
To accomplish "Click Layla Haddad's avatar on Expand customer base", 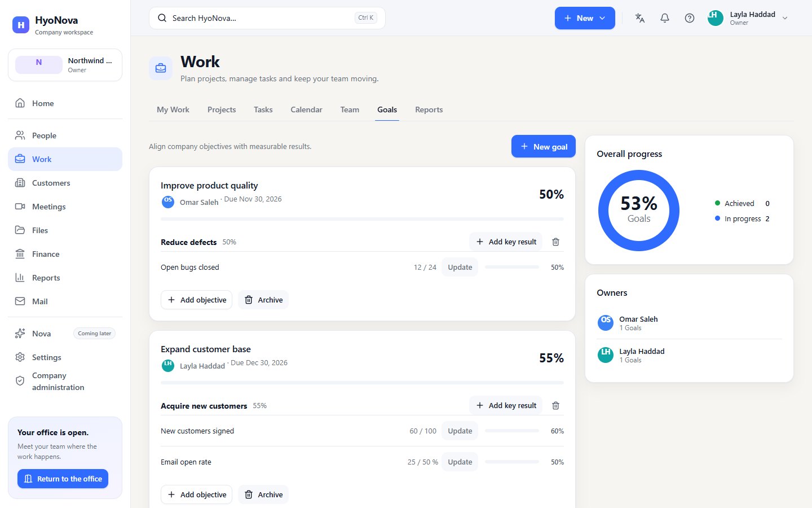I will 168,366.
